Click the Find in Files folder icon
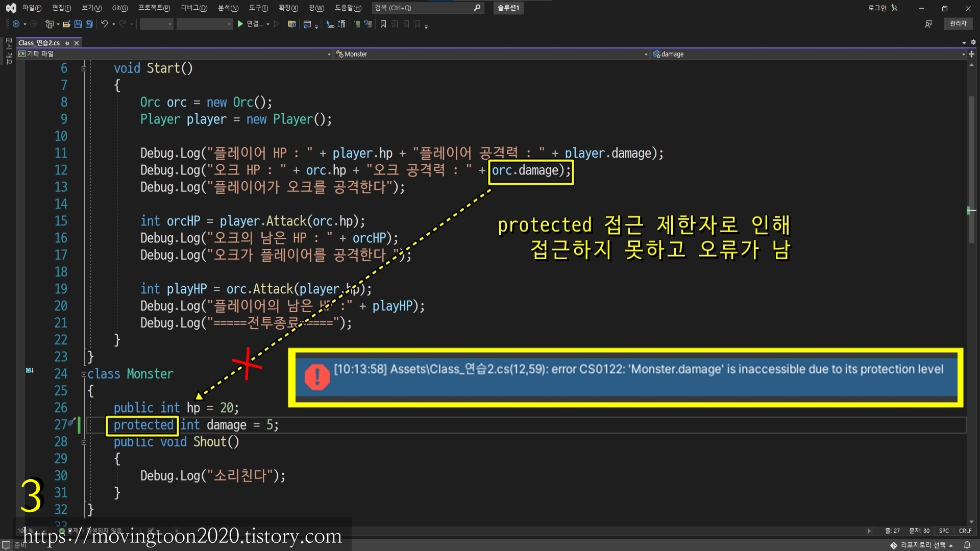 (x=292, y=24)
